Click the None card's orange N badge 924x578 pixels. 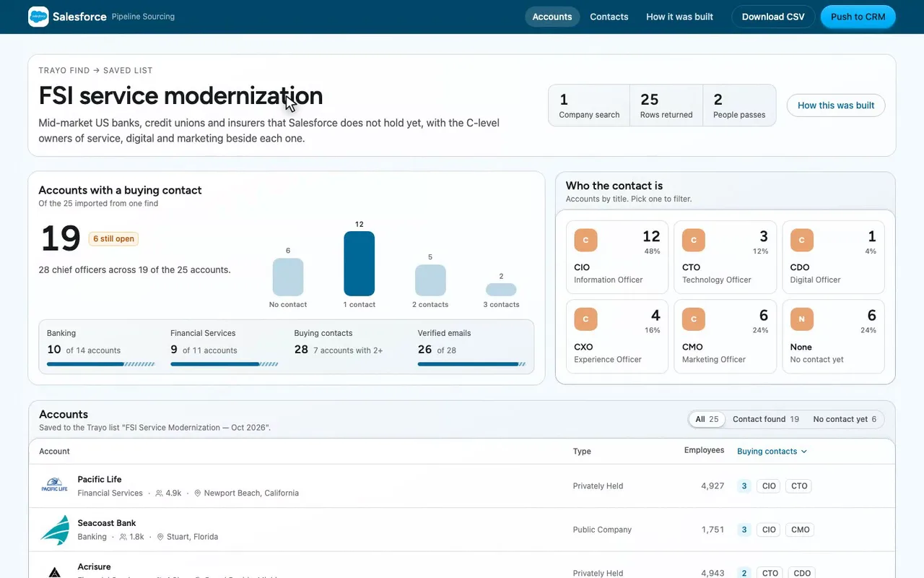click(802, 319)
